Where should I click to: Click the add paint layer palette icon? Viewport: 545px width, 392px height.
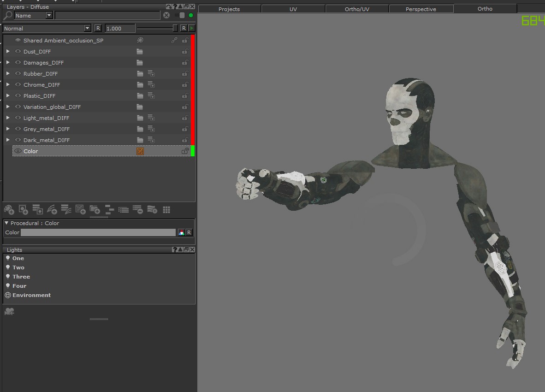pos(8,210)
